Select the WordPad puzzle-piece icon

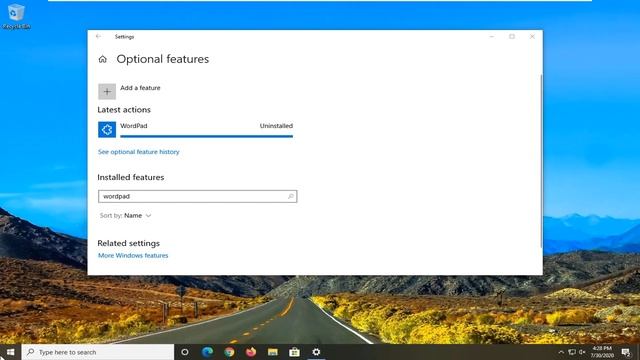(107, 129)
